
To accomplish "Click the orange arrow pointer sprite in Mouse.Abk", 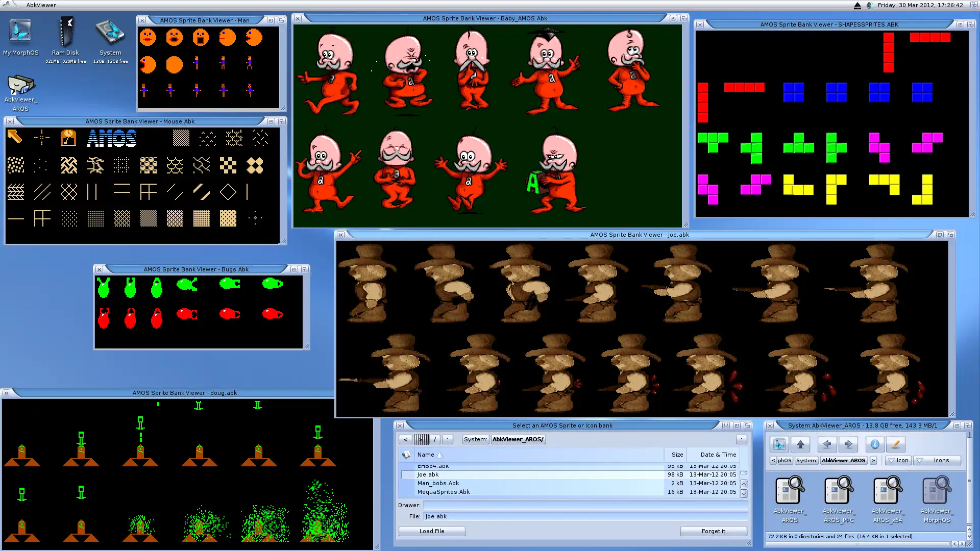I will tap(15, 137).
